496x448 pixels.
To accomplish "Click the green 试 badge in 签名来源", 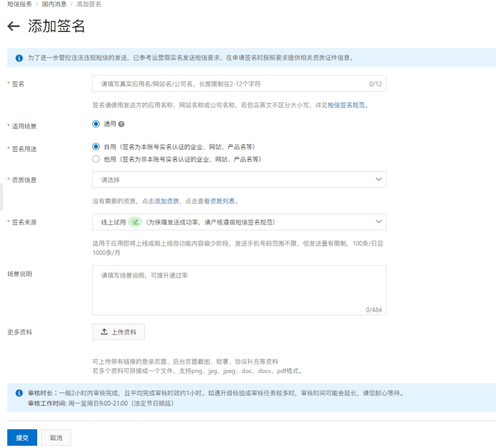I will 135,222.
